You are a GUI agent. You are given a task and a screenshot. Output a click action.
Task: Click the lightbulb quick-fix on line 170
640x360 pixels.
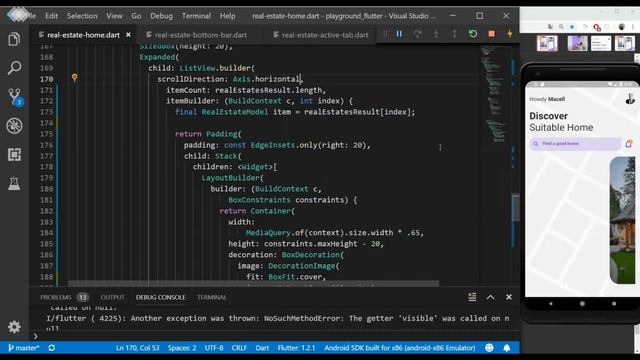click(74, 77)
